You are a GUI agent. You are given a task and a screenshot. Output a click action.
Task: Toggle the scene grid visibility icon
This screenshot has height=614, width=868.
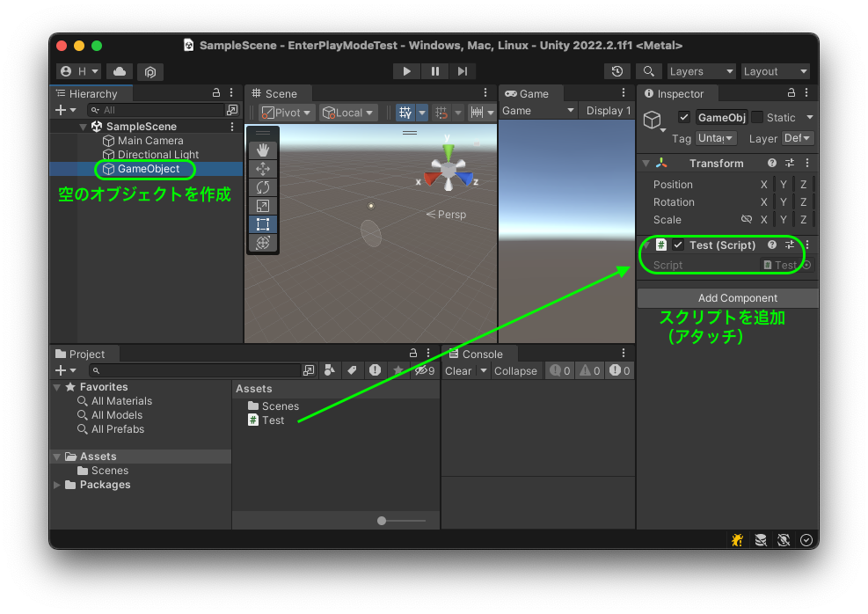click(x=405, y=113)
